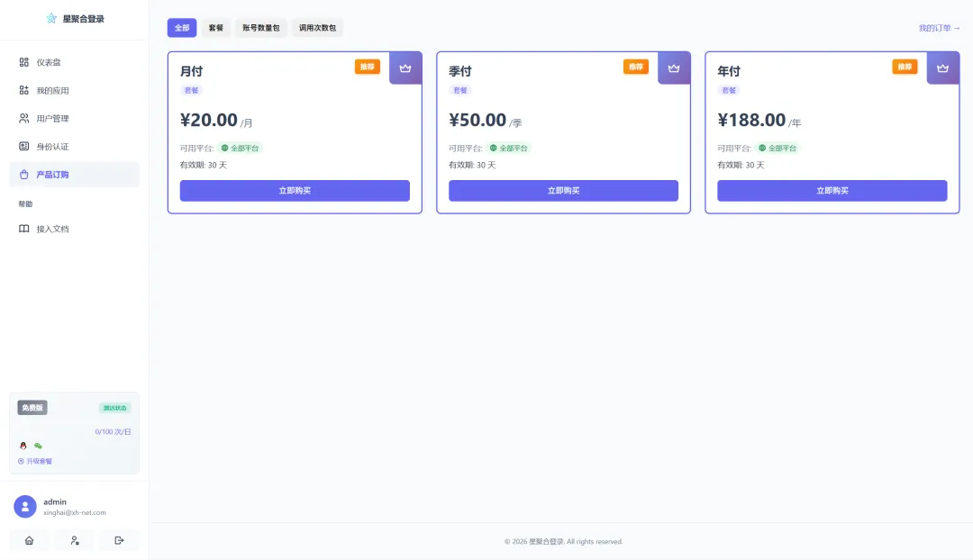Click the admin avatar icon
The height and width of the screenshot is (560, 973).
[25, 506]
